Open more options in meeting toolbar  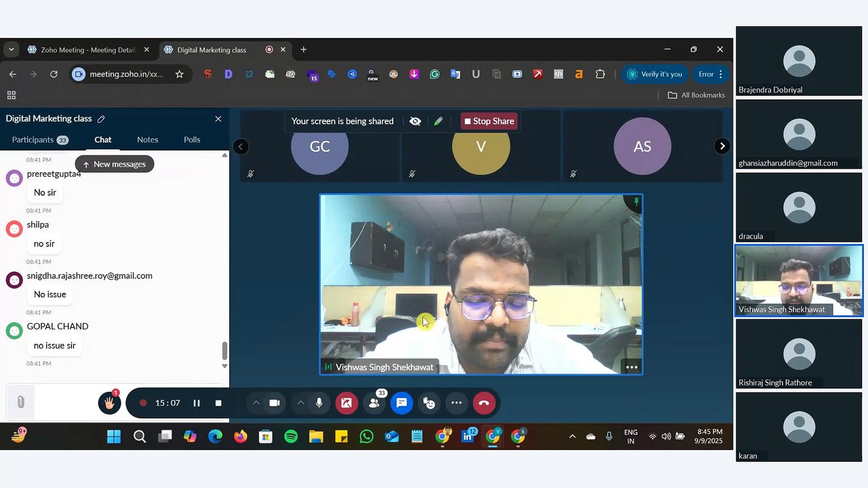click(x=456, y=403)
